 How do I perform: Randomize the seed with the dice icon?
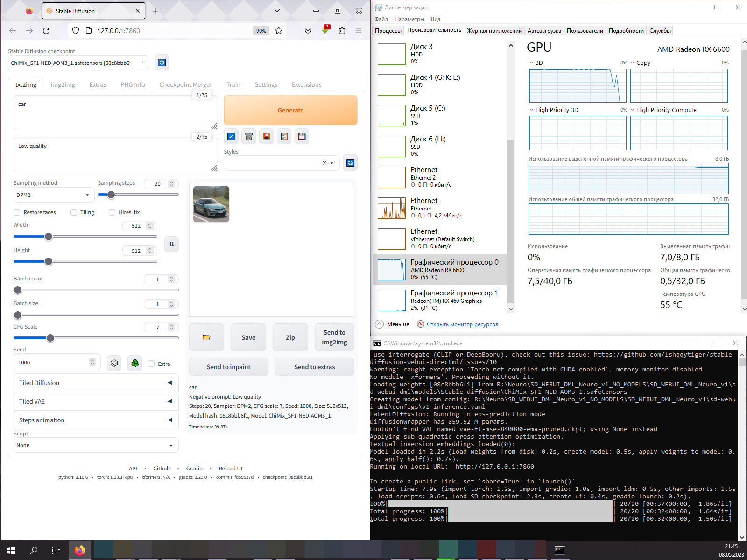point(114,363)
